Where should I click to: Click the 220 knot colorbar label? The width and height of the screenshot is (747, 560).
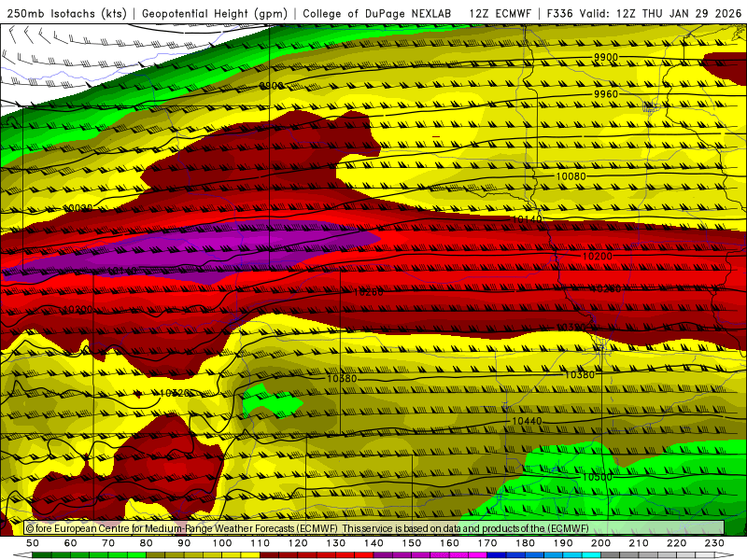pos(676,543)
